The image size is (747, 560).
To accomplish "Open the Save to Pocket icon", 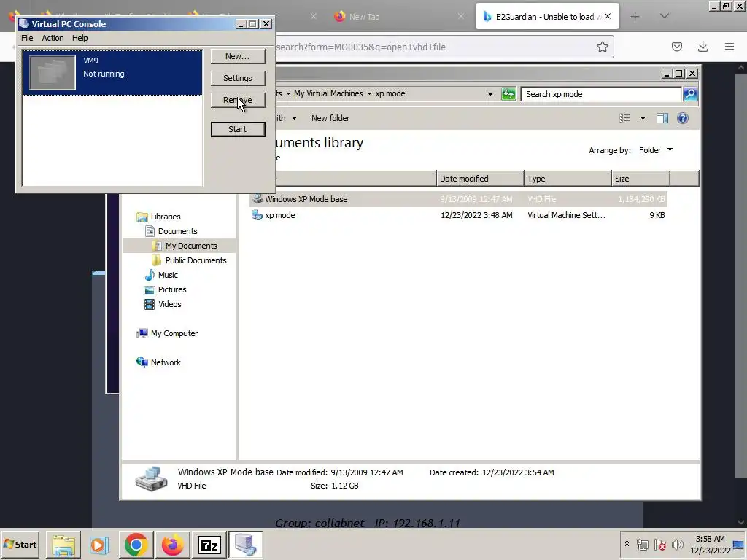I will [x=677, y=47].
